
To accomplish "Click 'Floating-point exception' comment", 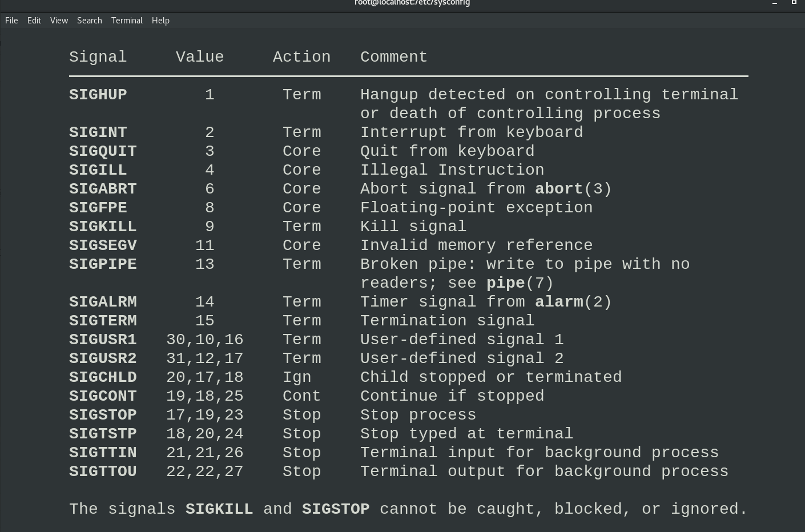I will coord(477,208).
